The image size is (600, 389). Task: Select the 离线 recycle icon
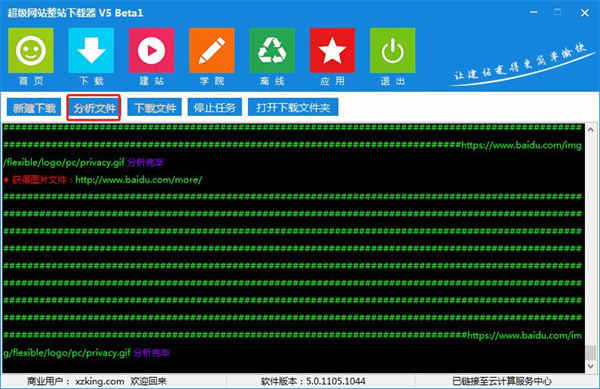[272, 50]
